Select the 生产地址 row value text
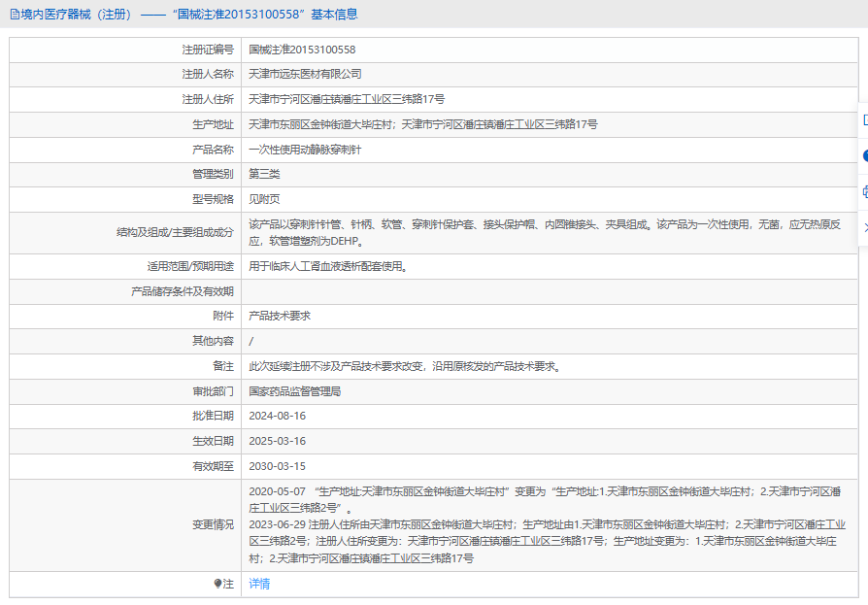The image size is (868, 605). click(x=423, y=124)
